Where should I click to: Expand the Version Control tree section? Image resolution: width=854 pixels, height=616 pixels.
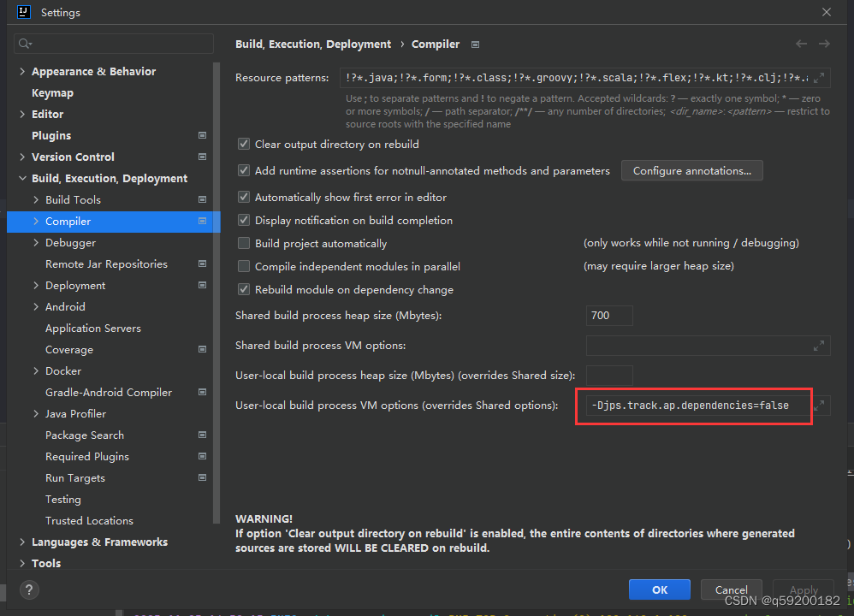pyautogui.click(x=21, y=157)
